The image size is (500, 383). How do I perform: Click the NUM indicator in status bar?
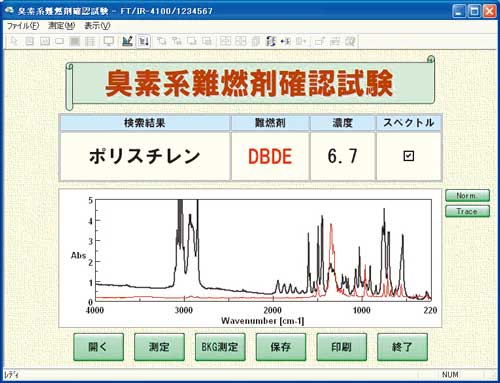tap(450, 375)
